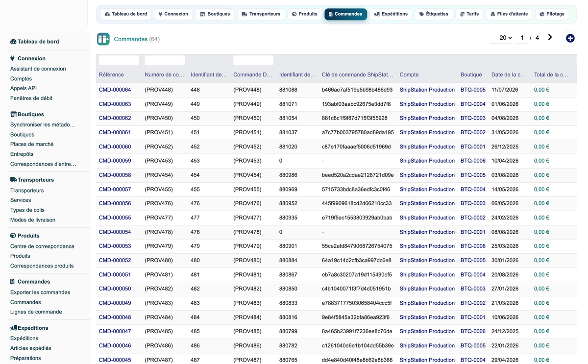Click the page number input field
Screen dimensions: 588x364
pos(522,38)
